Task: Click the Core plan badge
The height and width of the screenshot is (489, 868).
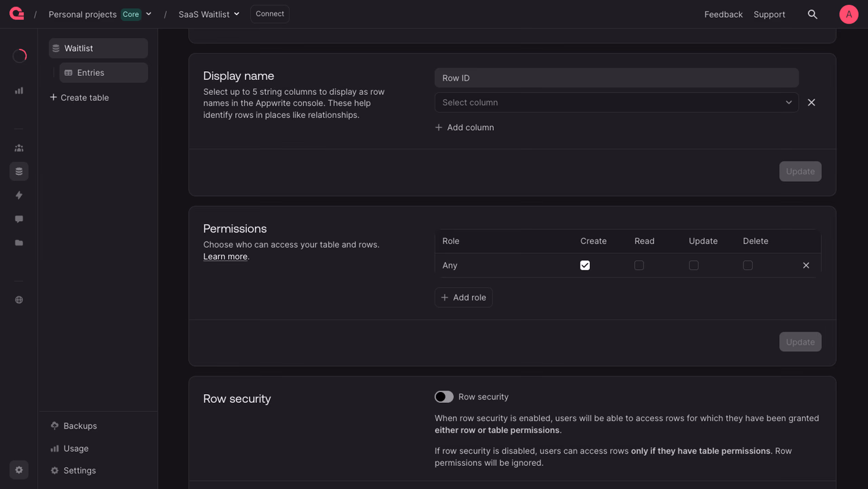Action: (131, 14)
